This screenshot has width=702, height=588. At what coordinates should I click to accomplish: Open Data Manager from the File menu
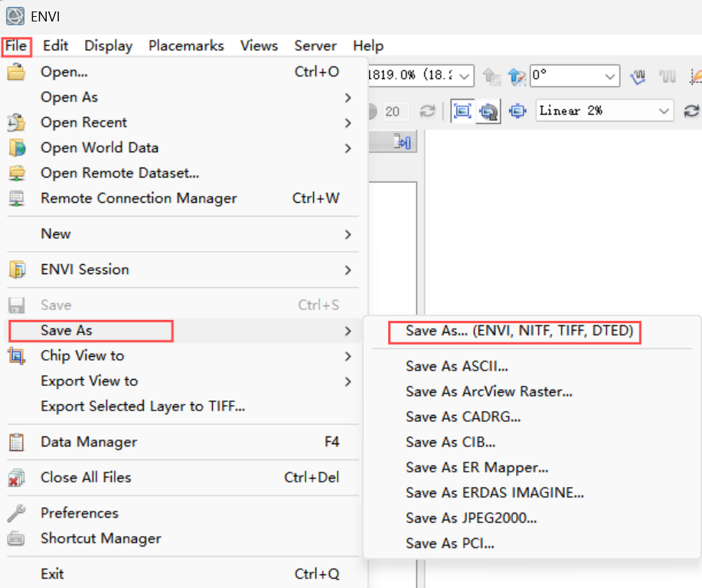(x=184, y=443)
